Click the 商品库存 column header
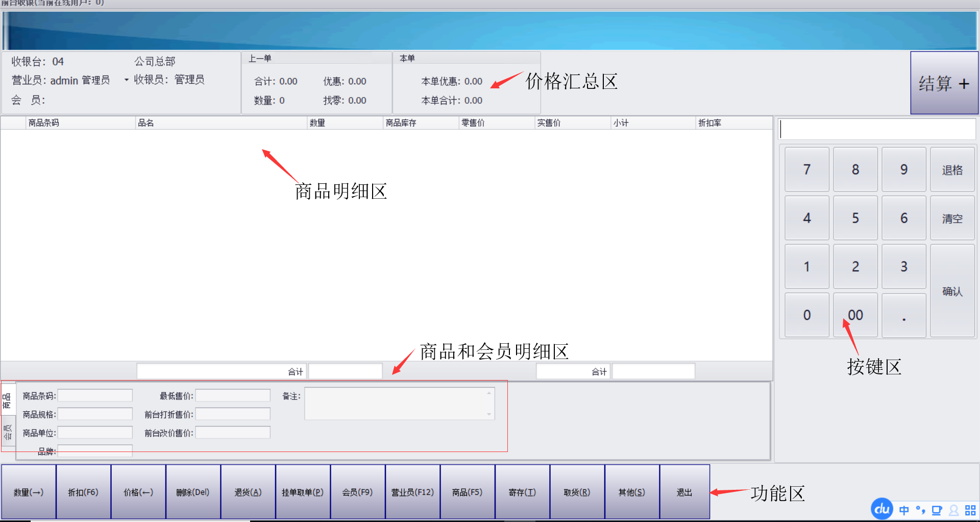Viewport: 980px width, 522px height. (421, 123)
